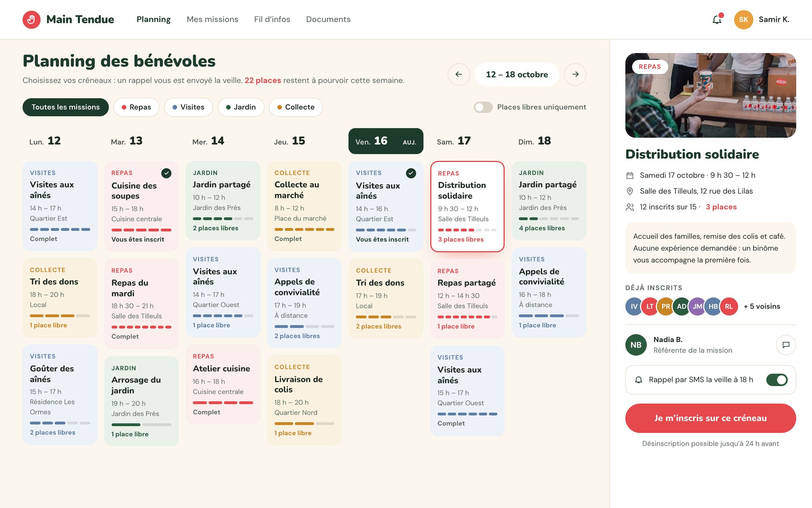The height and width of the screenshot is (508, 812).
Task: Click calendar icon beside Samedi 17 octobre
Action: pyautogui.click(x=630, y=175)
